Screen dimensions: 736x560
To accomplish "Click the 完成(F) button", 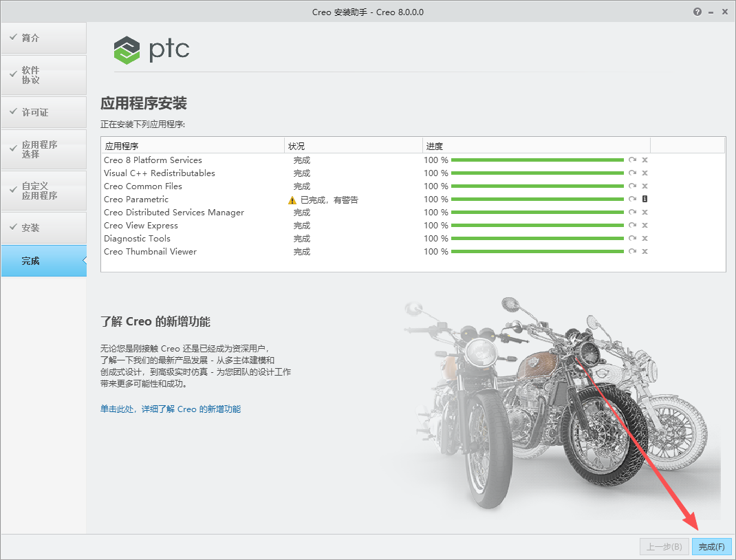I will pyautogui.click(x=711, y=546).
